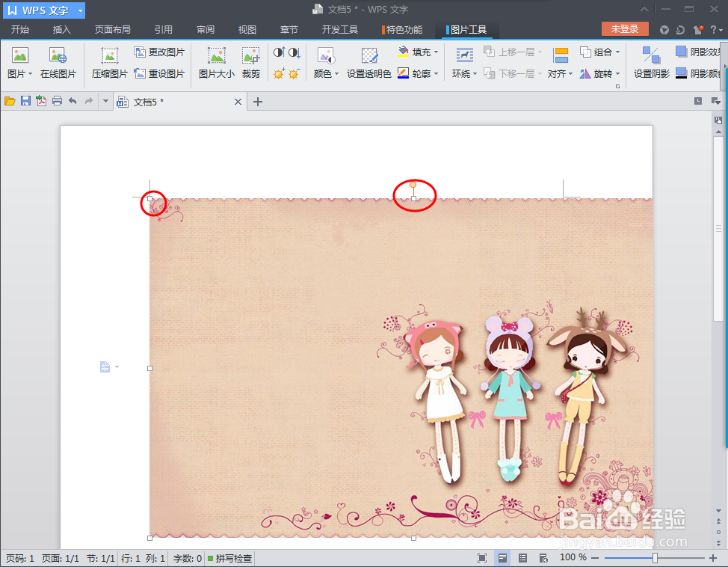
Task: Expand the 环绕 text wrap dropdown
Action: [475, 74]
